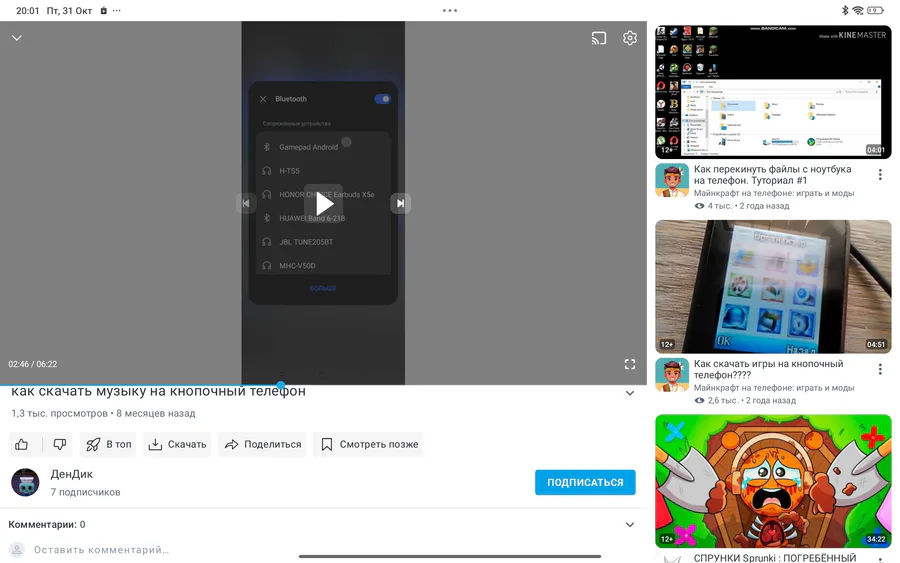The image size is (900, 563).
Task: Click the video title как скачать музыку
Action: click(x=158, y=391)
